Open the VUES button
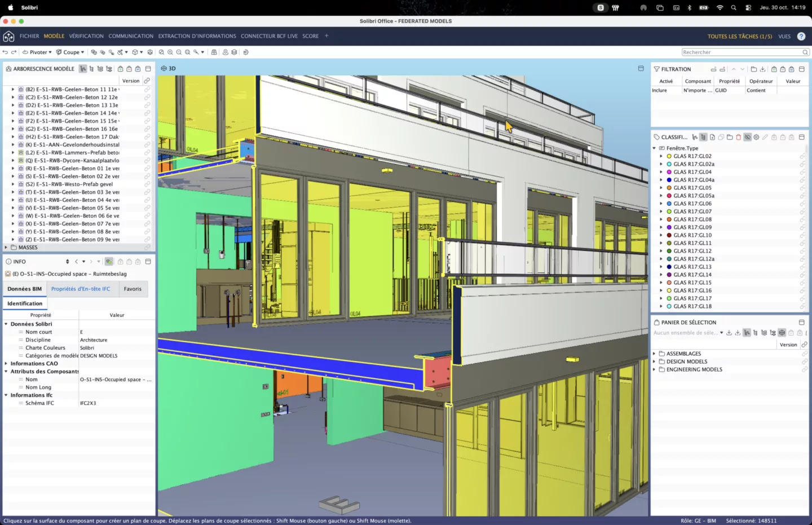 tap(784, 36)
